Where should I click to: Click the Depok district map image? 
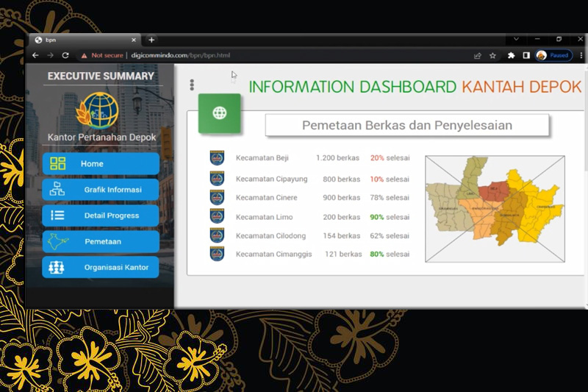(x=495, y=209)
